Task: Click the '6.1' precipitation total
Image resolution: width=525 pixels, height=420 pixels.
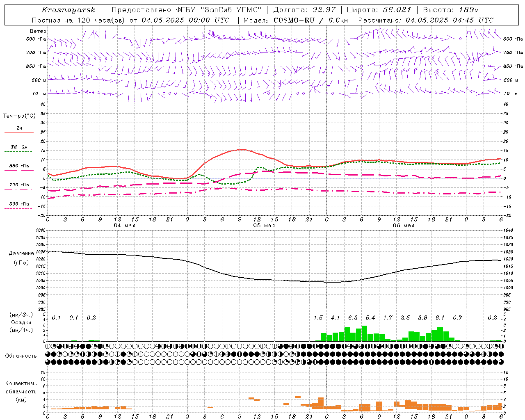Action: coord(440,318)
